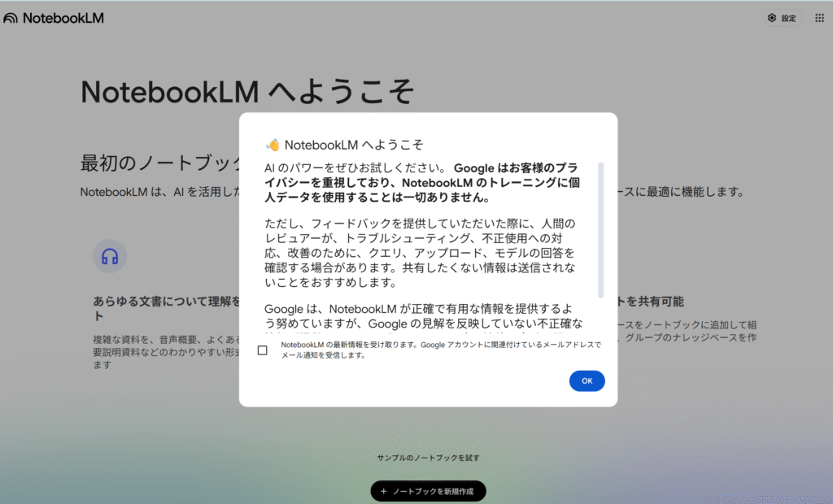The width and height of the screenshot is (833, 504).
Task: Click the ノートブックを新規作成 button
Action: click(428, 491)
